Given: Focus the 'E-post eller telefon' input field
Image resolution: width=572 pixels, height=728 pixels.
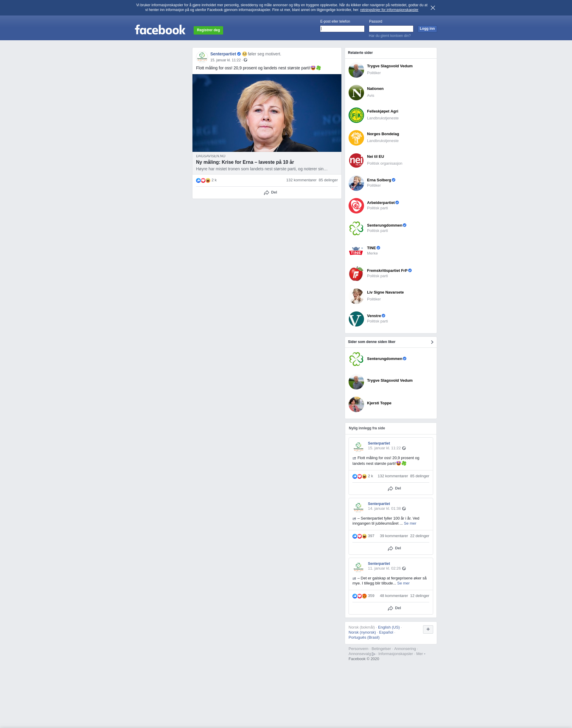Looking at the screenshot, I should [342, 29].
